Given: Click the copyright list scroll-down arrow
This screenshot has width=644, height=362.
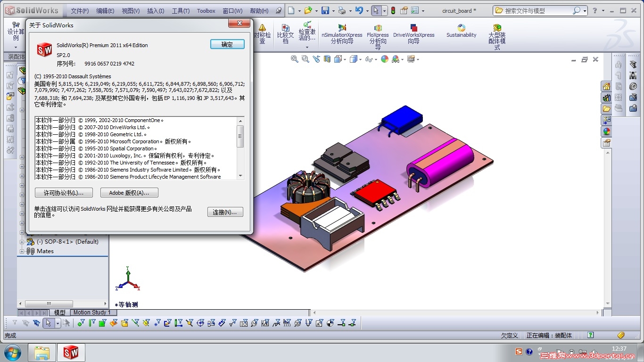Looking at the screenshot, I should pos(240,176).
